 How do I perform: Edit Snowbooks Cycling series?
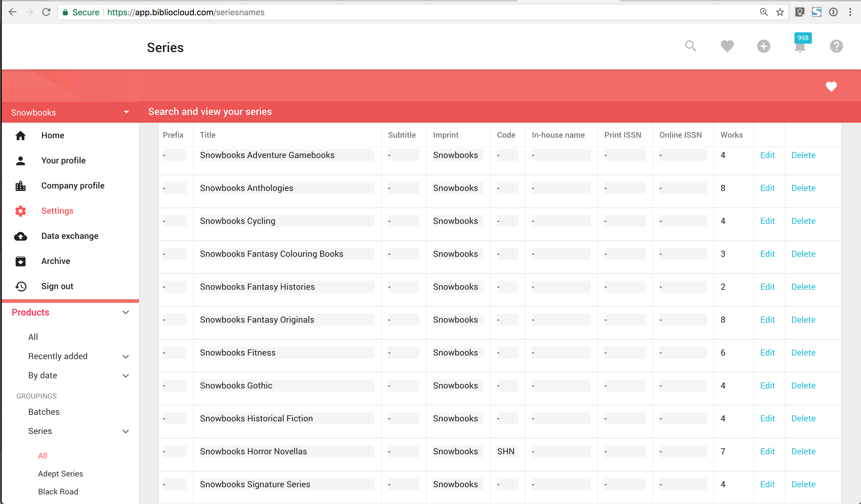[x=767, y=221]
